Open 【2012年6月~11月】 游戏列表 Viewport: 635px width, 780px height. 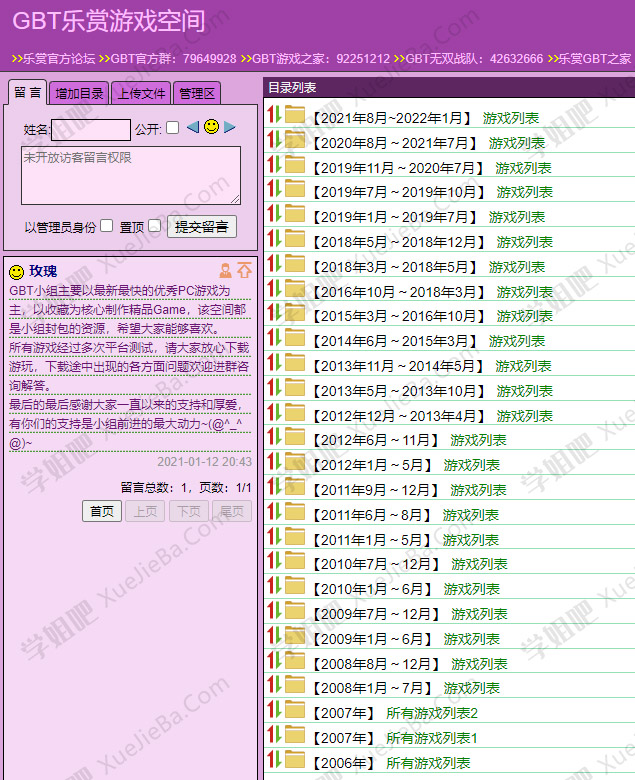pyautogui.click(x=410, y=440)
